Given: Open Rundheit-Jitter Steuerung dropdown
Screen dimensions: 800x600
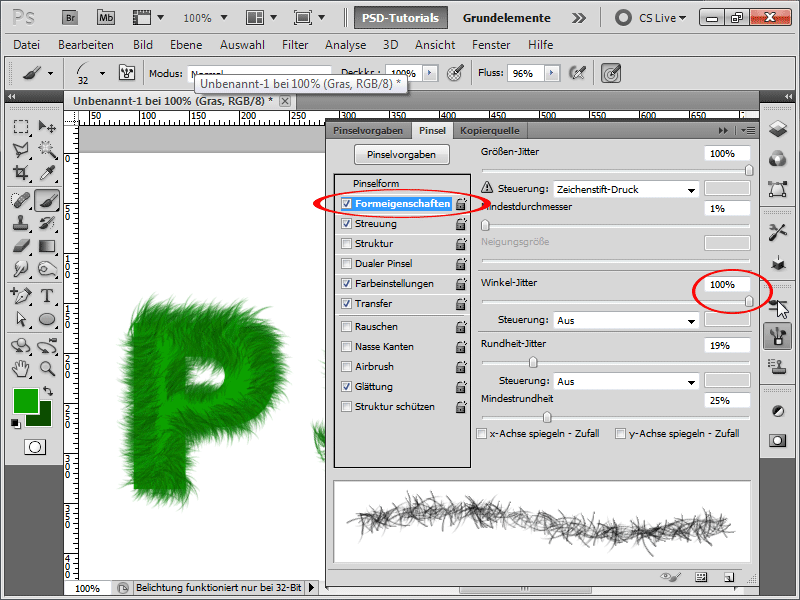Looking at the screenshot, I should click(626, 381).
